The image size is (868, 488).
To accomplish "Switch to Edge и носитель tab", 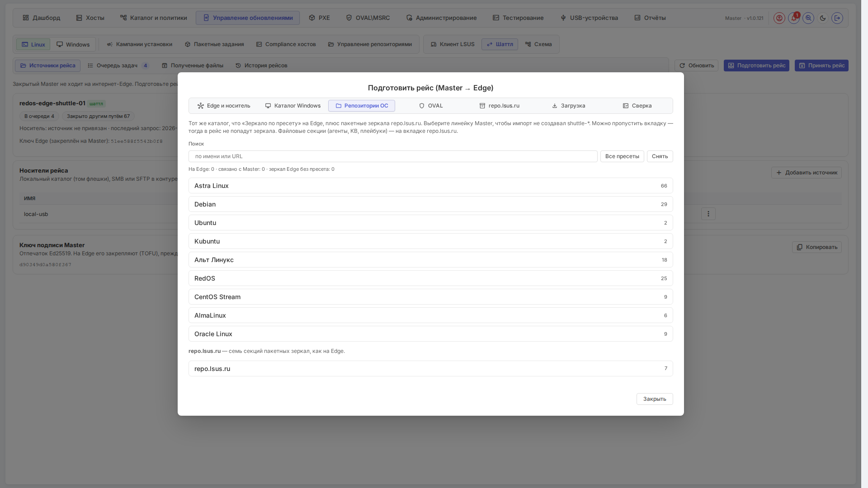I will click(224, 106).
